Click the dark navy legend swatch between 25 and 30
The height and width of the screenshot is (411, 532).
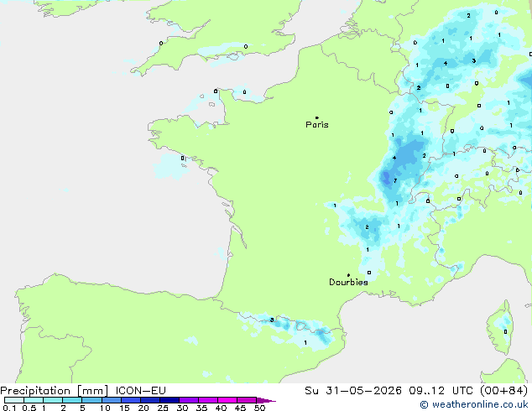tap(170, 400)
